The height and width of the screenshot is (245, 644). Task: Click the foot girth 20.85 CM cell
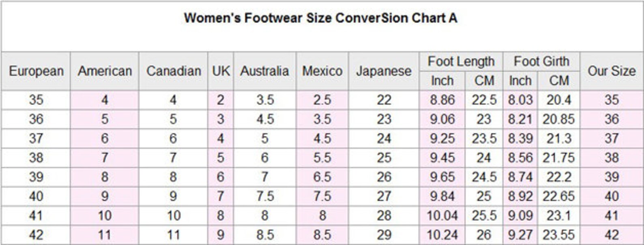click(559, 119)
